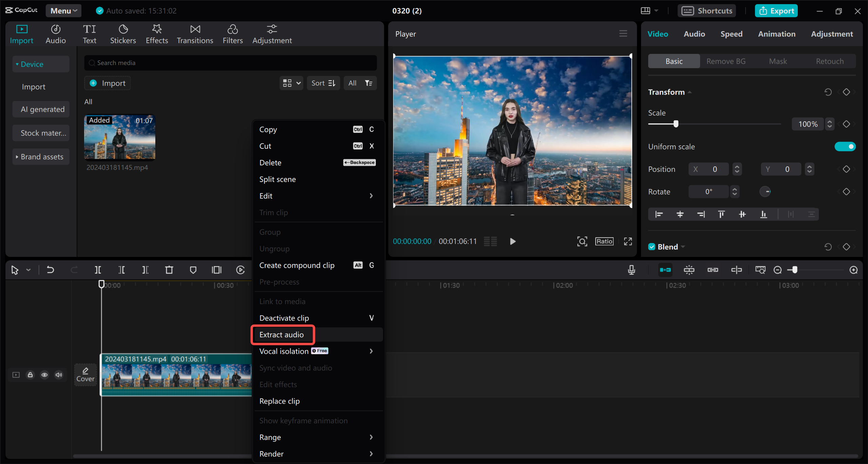868x464 pixels.
Task: Open the Stickers panel
Action: (123, 34)
